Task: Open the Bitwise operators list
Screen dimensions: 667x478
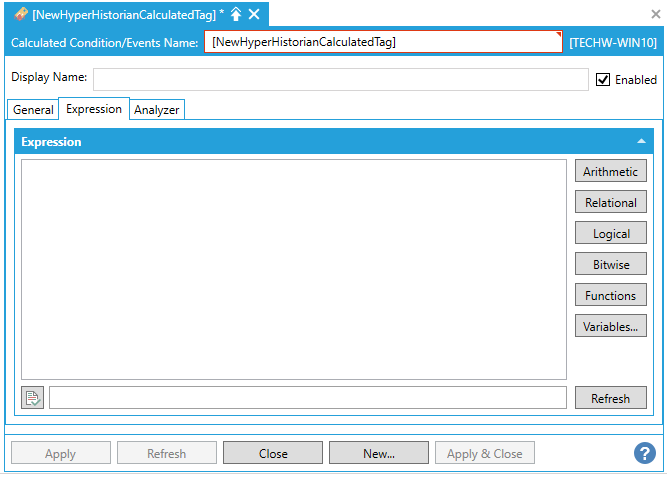Action: (x=610, y=265)
